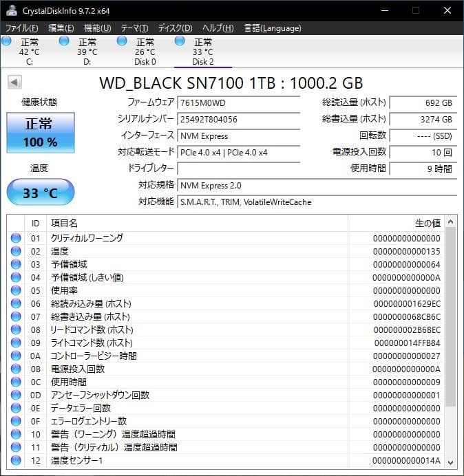This screenshot has height=476, width=464.
Task: Click status orb for アンセーフシャットダウン回数 row
Action: pos(16,395)
